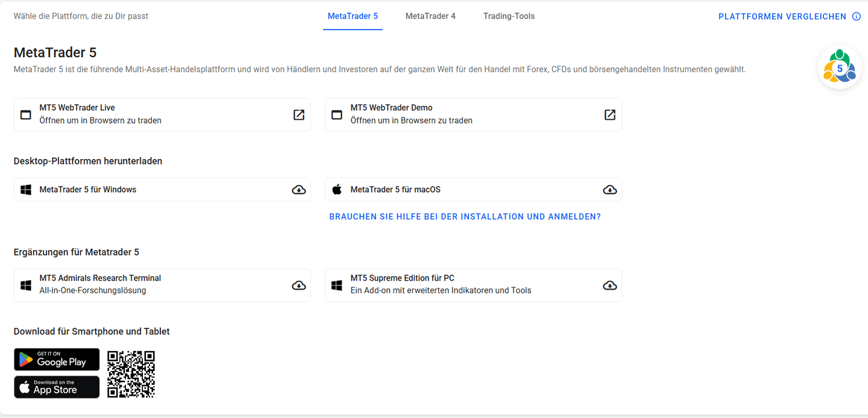The width and height of the screenshot is (868, 418).
Task: Click info icon next to Plattformen vergleichen
Action: [x=857, y=16]
